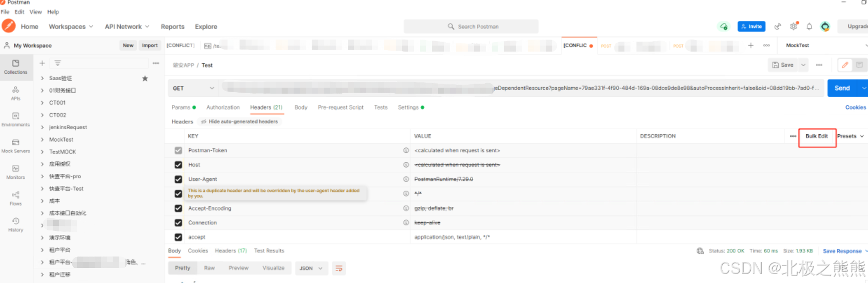This screenshot has width=868, height=283.
Task: Click the green cloud sync status icon
Action: [x=724, y=27]
